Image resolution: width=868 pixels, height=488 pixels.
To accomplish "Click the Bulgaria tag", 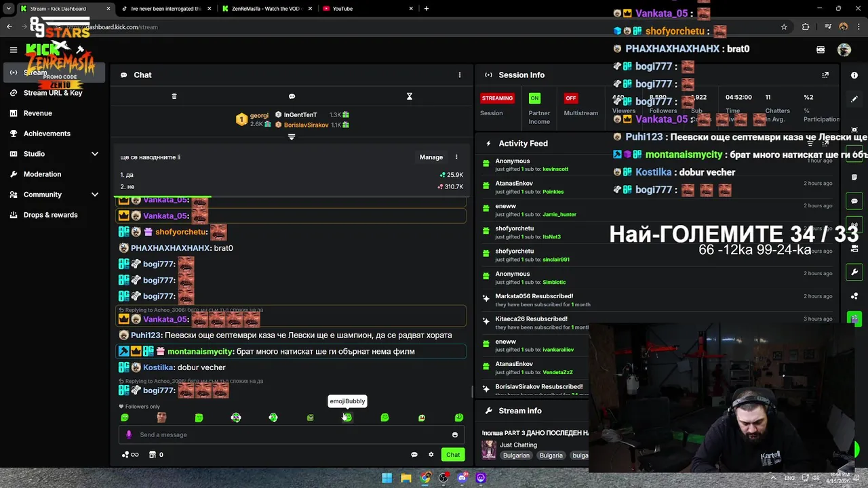I will click(551, 455).
